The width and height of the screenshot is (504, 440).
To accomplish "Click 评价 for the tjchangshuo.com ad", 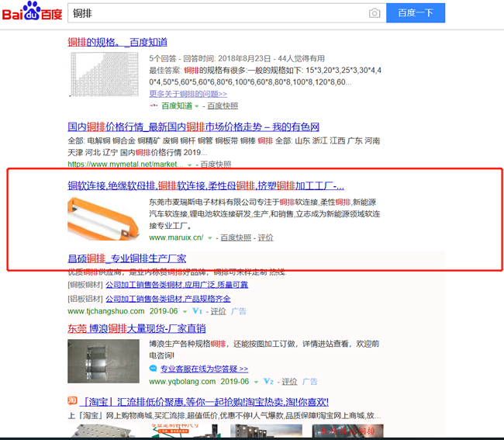I will (218, 311).
